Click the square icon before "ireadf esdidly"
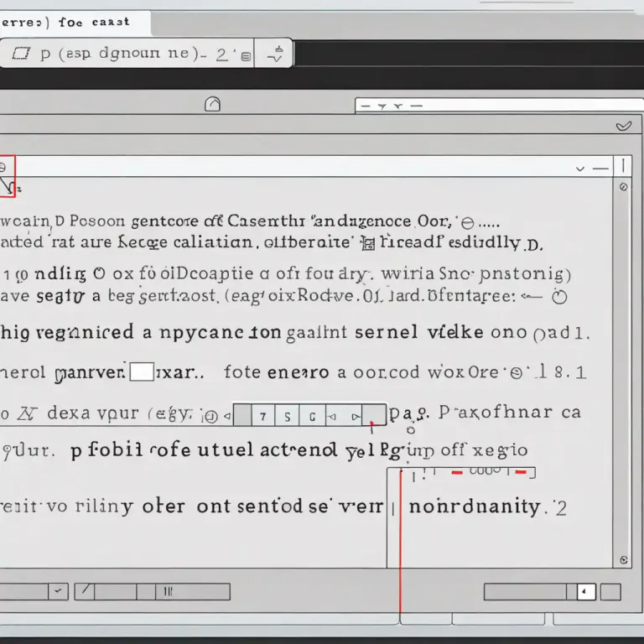644x644 pixels. (367, 243)
